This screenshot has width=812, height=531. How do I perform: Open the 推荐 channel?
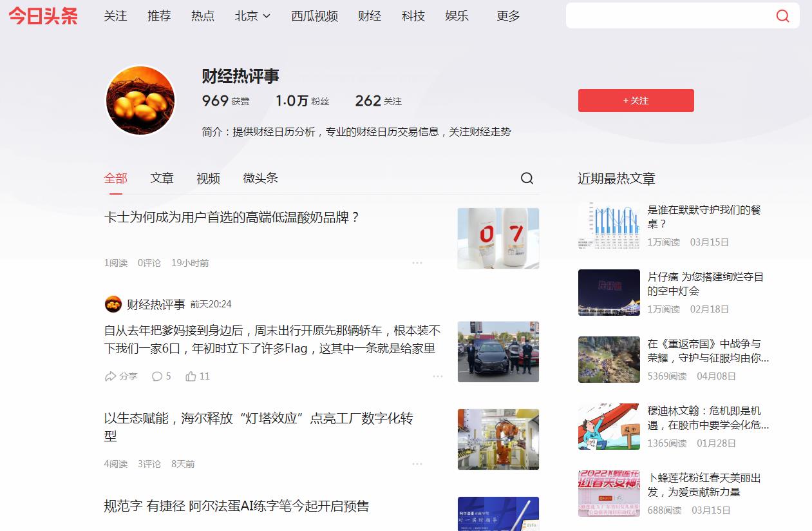(159, 16)
